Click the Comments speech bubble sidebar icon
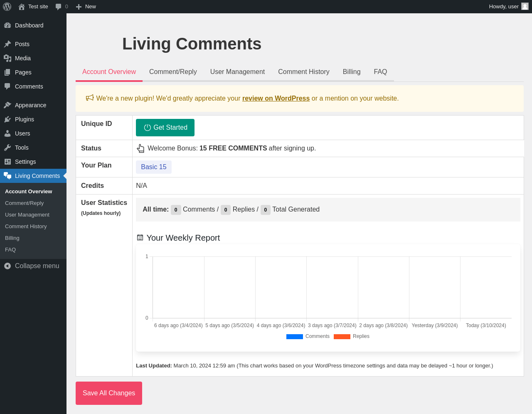532x414 pixels. click(x=7, y=86)
